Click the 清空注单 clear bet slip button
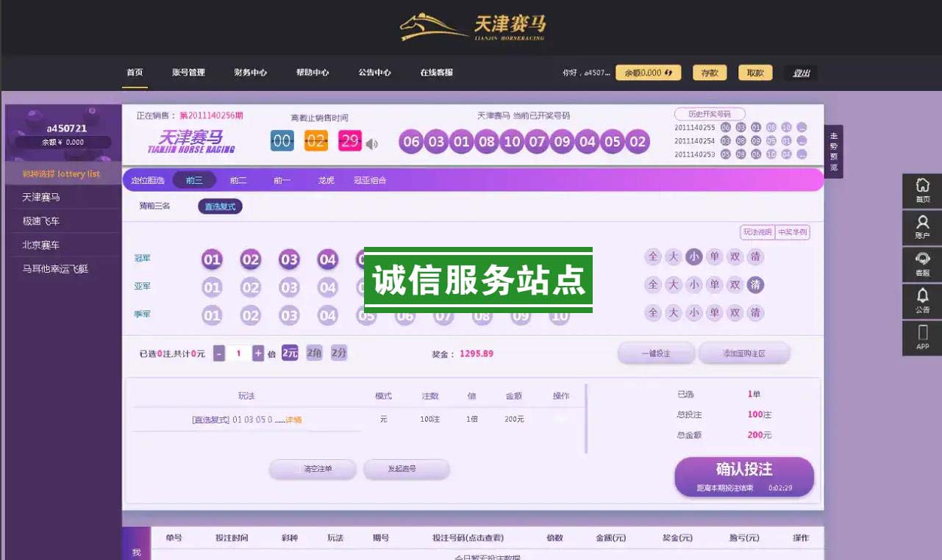942x560 pixels. click(313, 469)
